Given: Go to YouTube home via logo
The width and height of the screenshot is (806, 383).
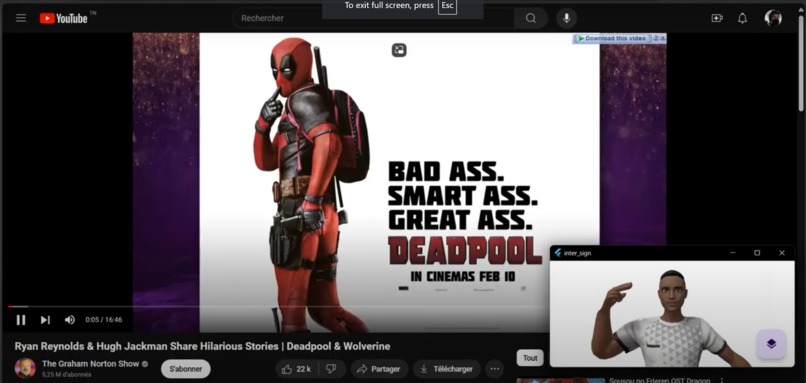Looking at the screenshot, I should coord(64,19).
